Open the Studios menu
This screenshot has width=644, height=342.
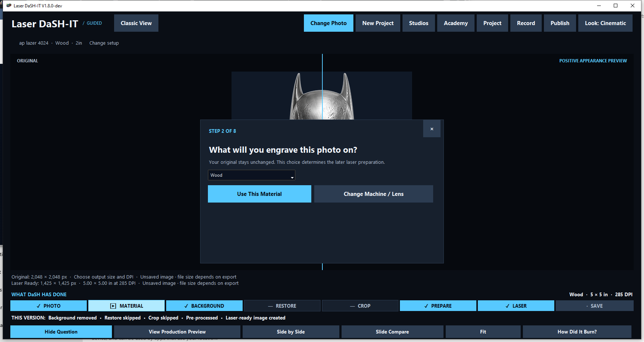418,23
